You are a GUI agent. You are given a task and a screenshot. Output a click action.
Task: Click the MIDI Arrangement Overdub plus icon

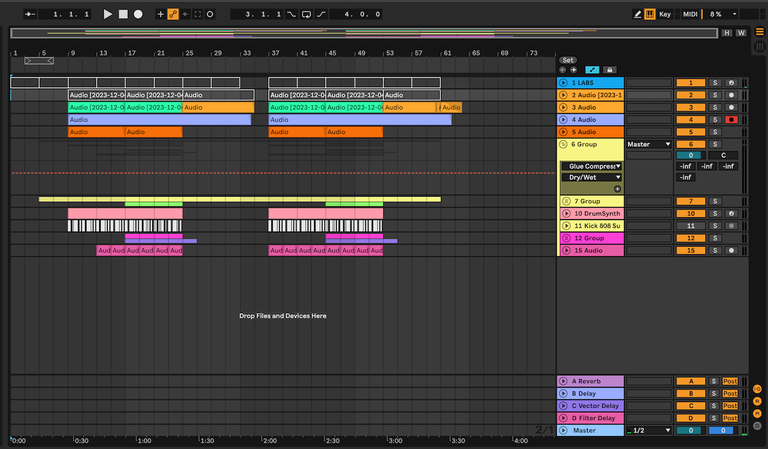(160, 14)
